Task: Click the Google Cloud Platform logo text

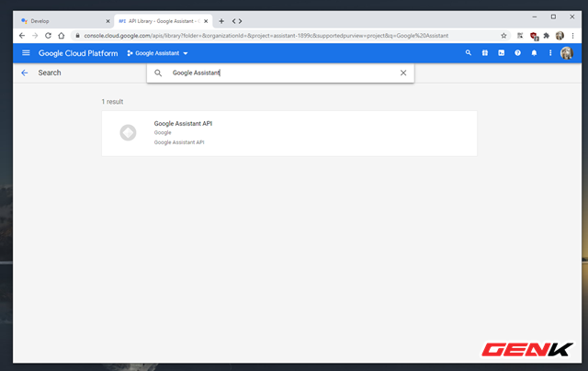Action: [x=78, y=53]
